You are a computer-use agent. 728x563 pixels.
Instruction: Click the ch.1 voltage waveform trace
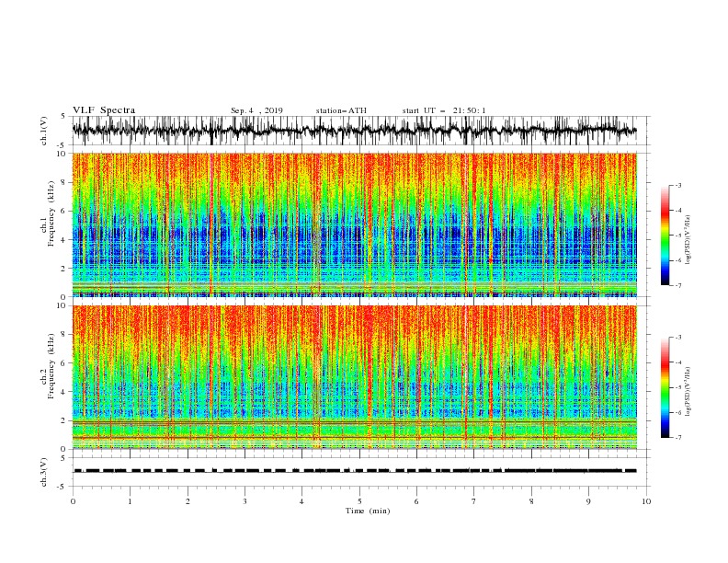pos(354,131)
